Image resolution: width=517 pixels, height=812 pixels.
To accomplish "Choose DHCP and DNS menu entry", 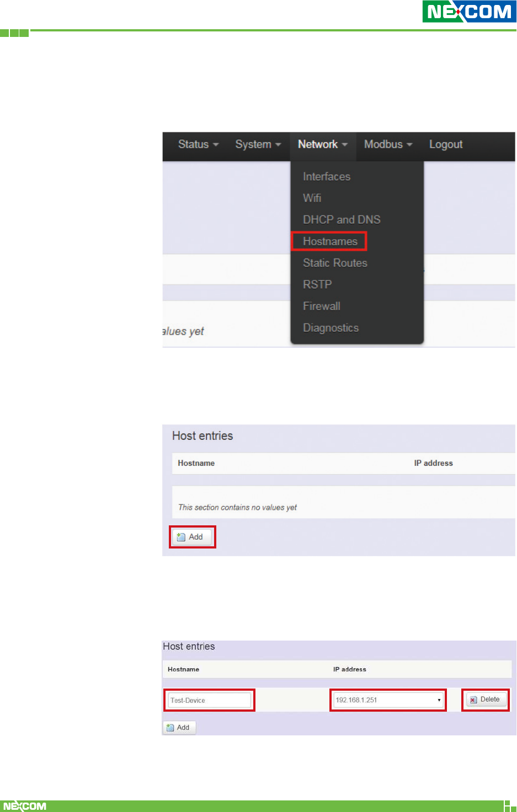I will pyautogui.click(x=342, y=219).
